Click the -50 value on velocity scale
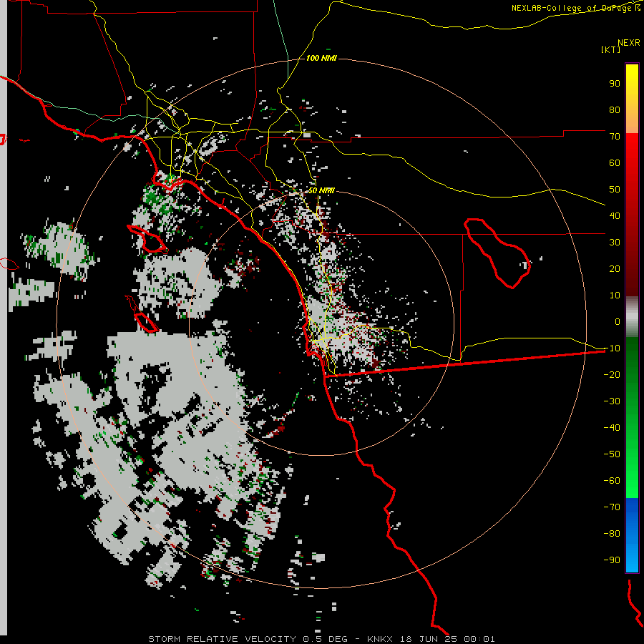 [612, 454]
